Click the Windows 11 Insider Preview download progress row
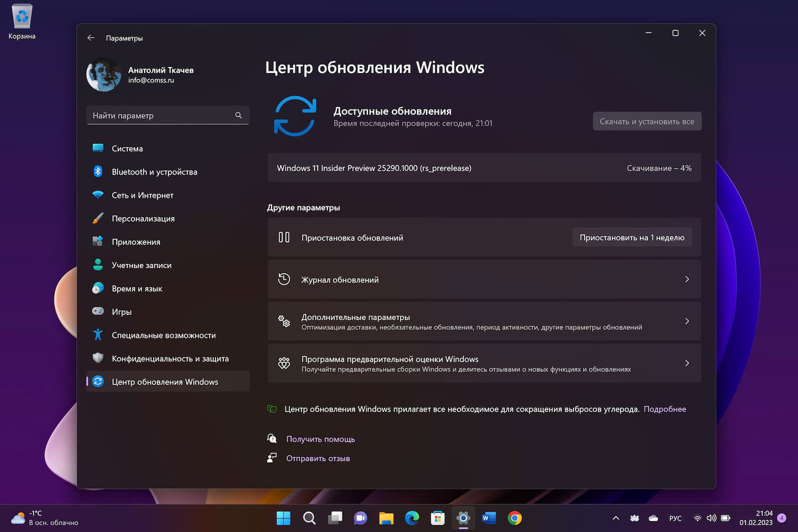Viewport: 798px width, 532px height. click(484, 168)
